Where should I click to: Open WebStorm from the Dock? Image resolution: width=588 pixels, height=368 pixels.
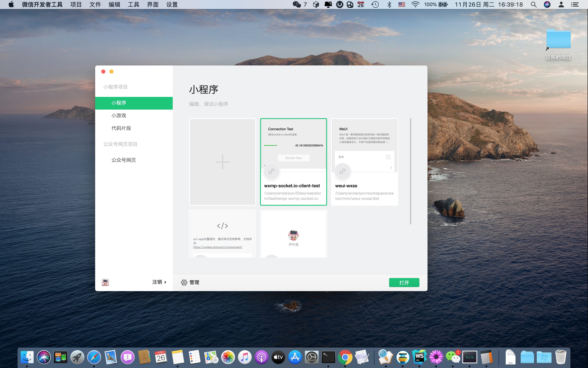(x=419, y=357)
